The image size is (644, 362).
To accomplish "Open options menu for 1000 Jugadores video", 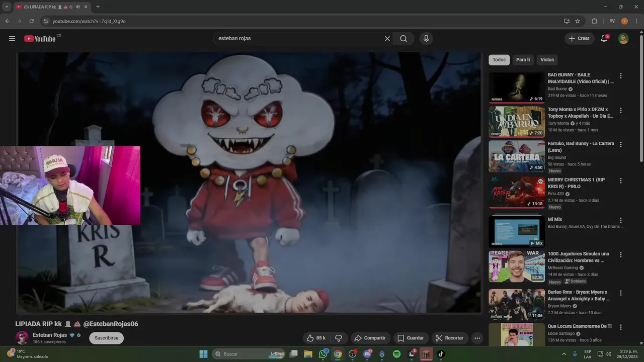I will pyautogui.click(x=620, y=254).
